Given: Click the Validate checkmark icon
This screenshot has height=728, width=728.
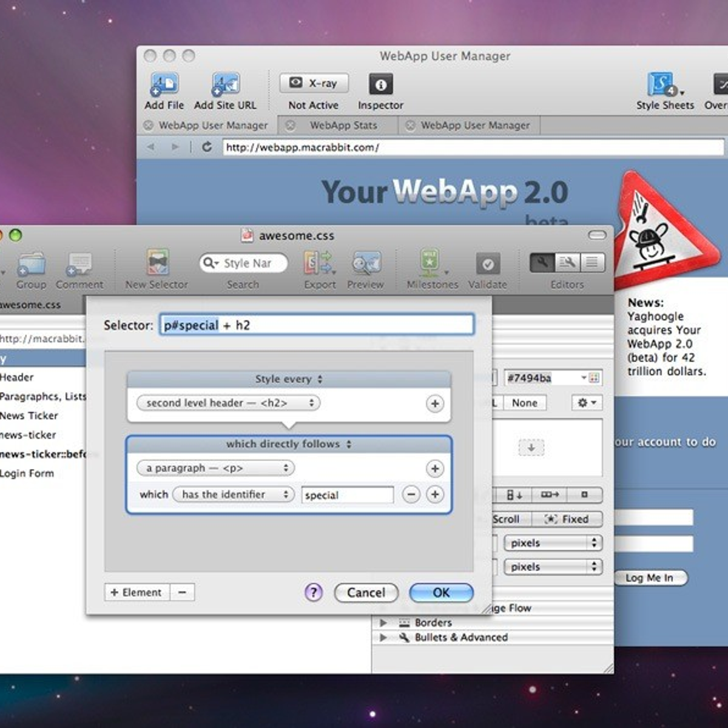Looking at the screenshot, I should coord(488,264).
